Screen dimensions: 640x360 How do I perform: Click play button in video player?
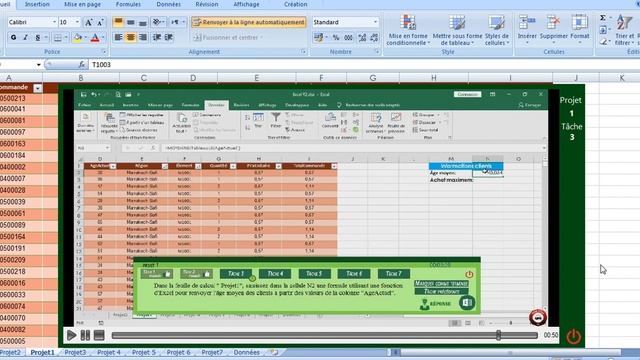point(71,336)
